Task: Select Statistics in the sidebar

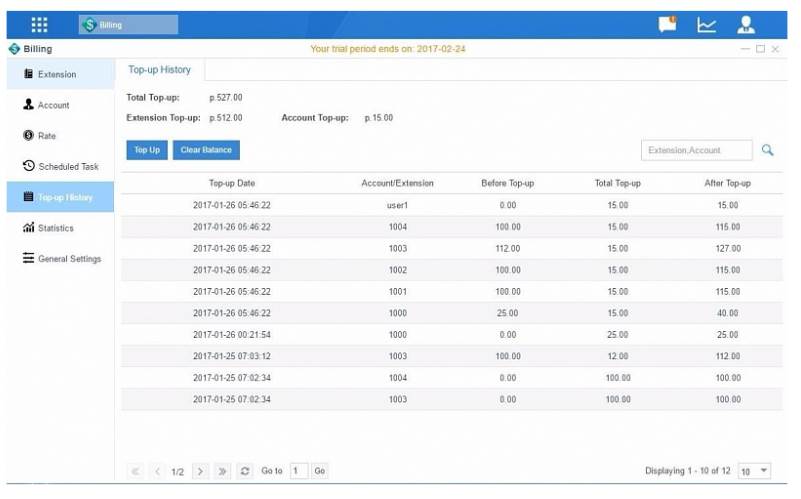Action: click(x=56, y=228)
